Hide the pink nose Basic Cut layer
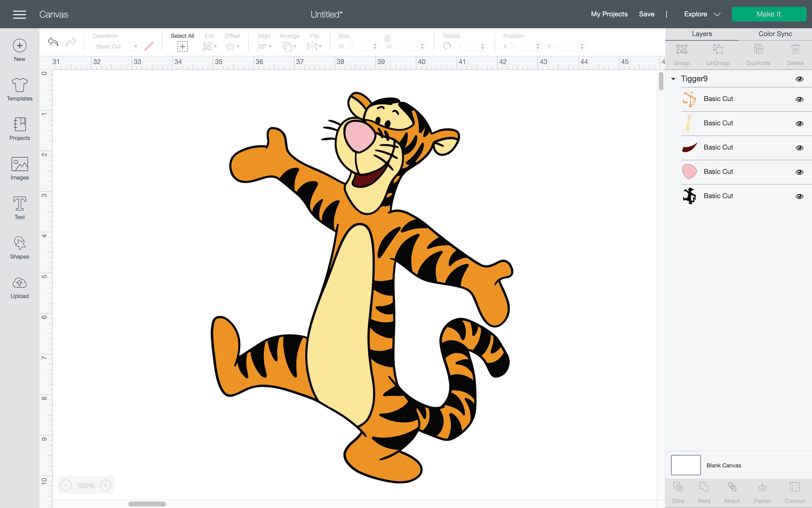Image resolution: width=812 pixels, height=508 pixels. tap(799, 172)
